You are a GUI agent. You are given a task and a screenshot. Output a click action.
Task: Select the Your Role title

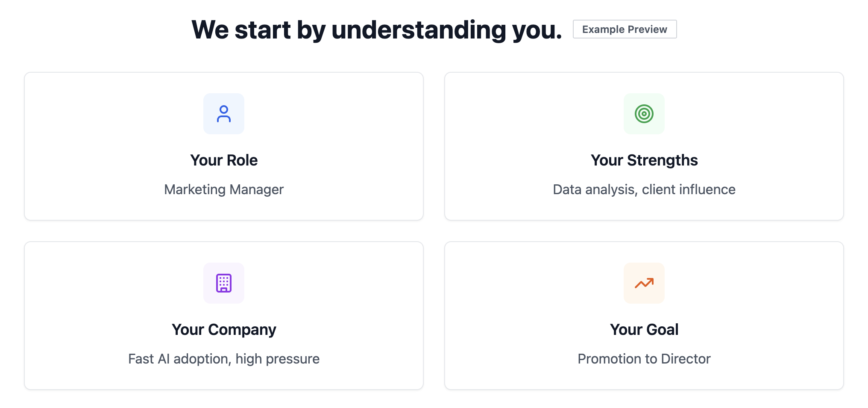coord(224,160)
